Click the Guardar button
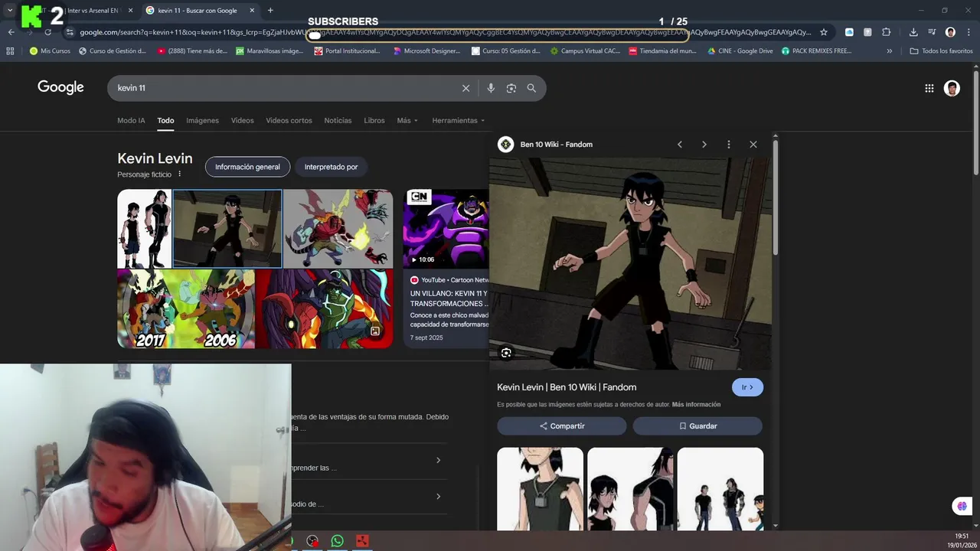The height and width of the screenshot is (551, 980). click(697, 425)
